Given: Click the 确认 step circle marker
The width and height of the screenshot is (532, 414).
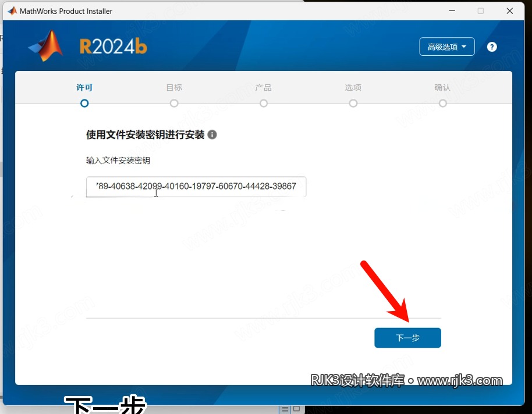Looking at the screenshot, I should pyautogui.click(x=443, y=103).
